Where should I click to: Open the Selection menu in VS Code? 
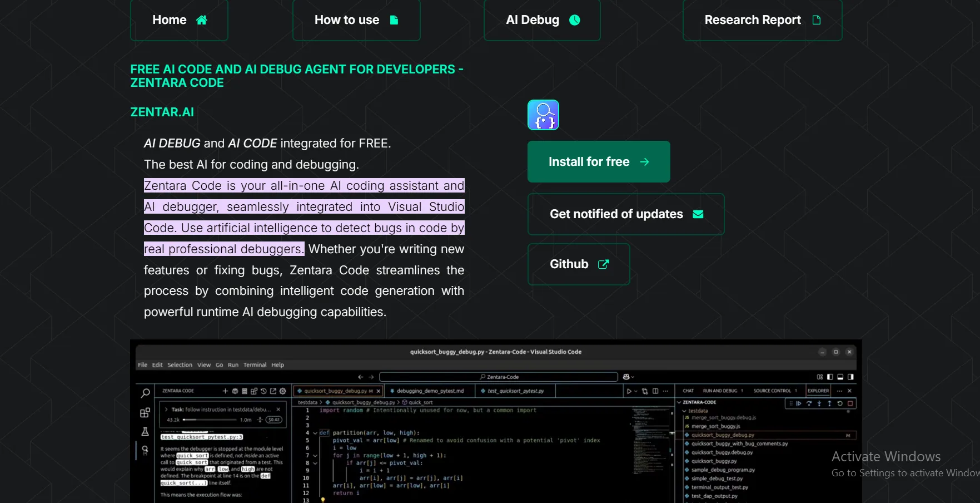[180, 365]
